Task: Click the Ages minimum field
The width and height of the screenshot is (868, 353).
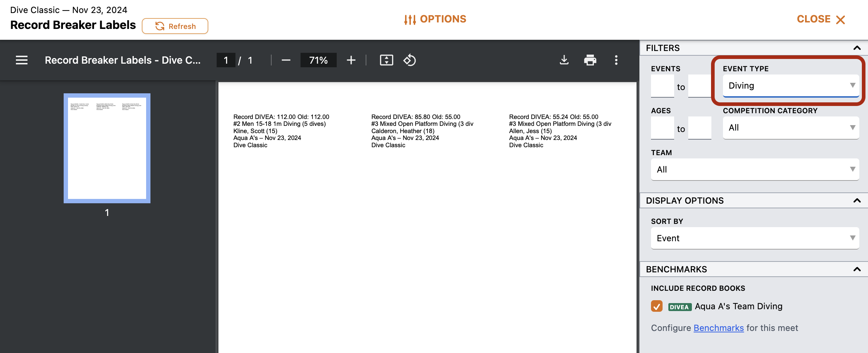Action: [x=663, y=128]
